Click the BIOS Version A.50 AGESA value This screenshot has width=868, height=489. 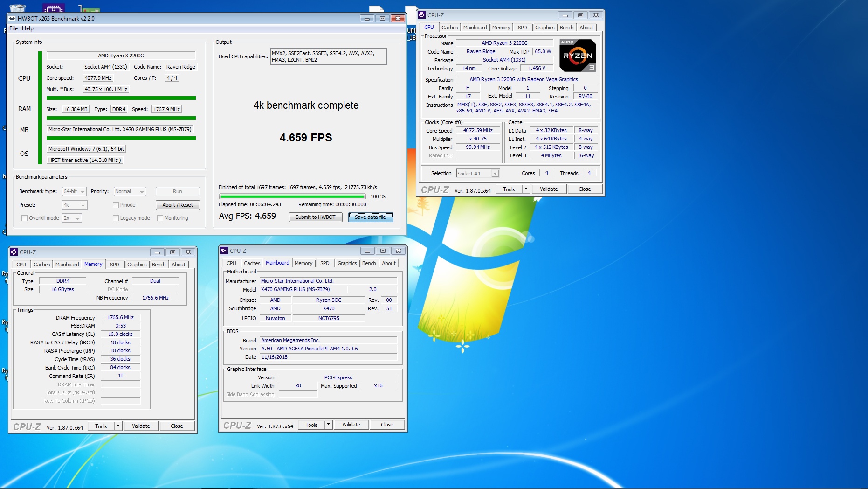coord(329,349)
